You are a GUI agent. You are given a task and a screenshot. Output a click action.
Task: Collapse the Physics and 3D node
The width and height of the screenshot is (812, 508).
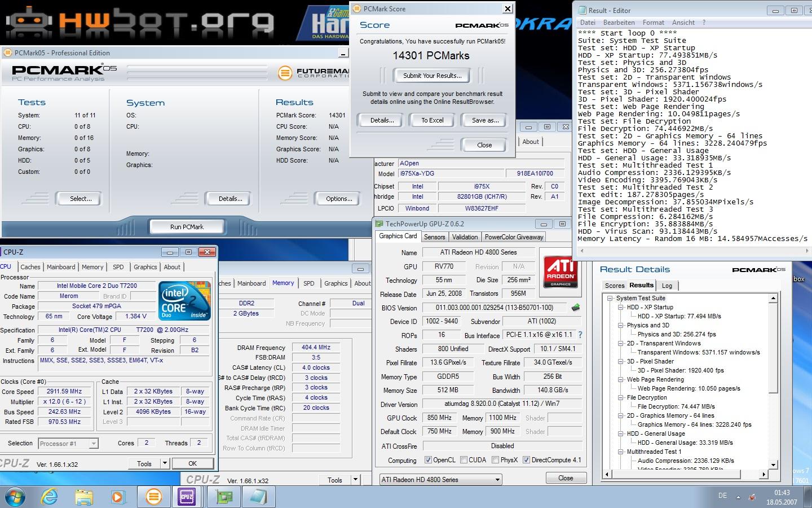(620, 325)
